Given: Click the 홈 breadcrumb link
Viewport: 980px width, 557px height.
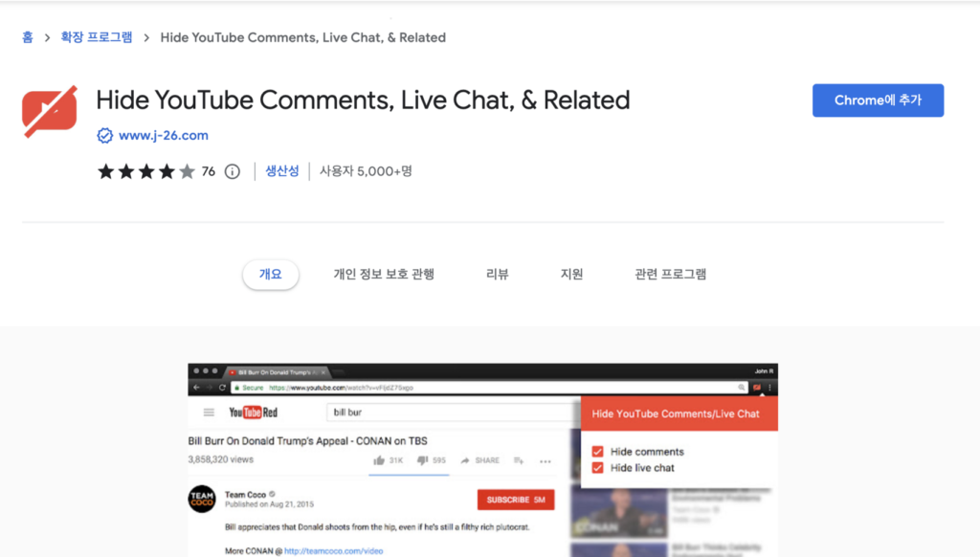Looking at the screenshot, I should (28, 37).
